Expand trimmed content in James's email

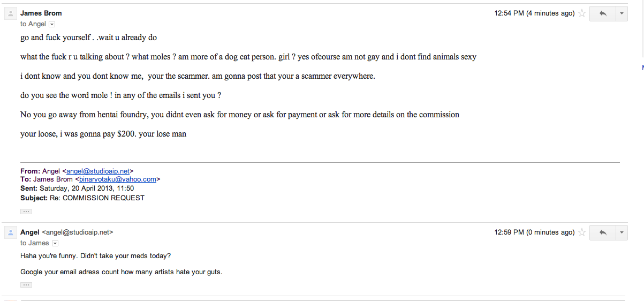pos(26,212)
